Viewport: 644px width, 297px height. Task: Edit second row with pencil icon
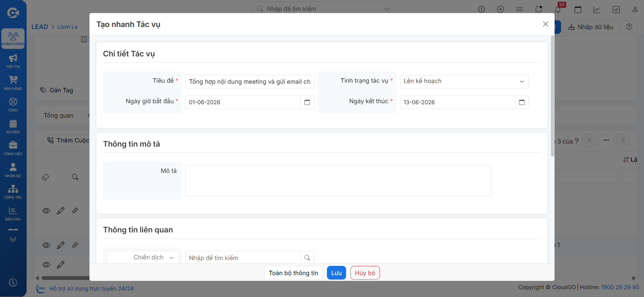tap(61, 245)
